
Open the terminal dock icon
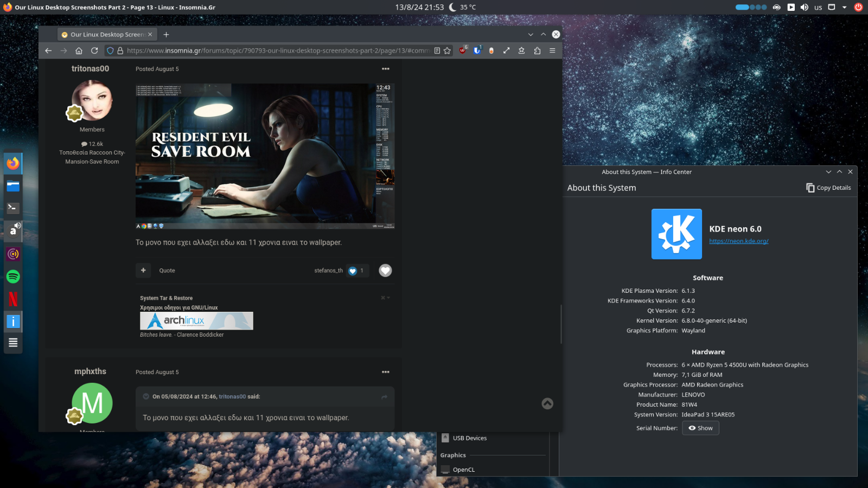(13, 208)
